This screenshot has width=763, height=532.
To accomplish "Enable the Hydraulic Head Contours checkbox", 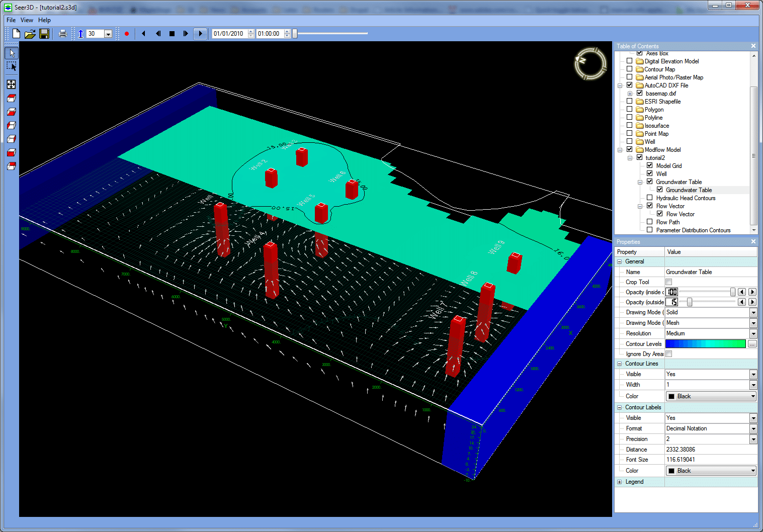I will 649,198.
